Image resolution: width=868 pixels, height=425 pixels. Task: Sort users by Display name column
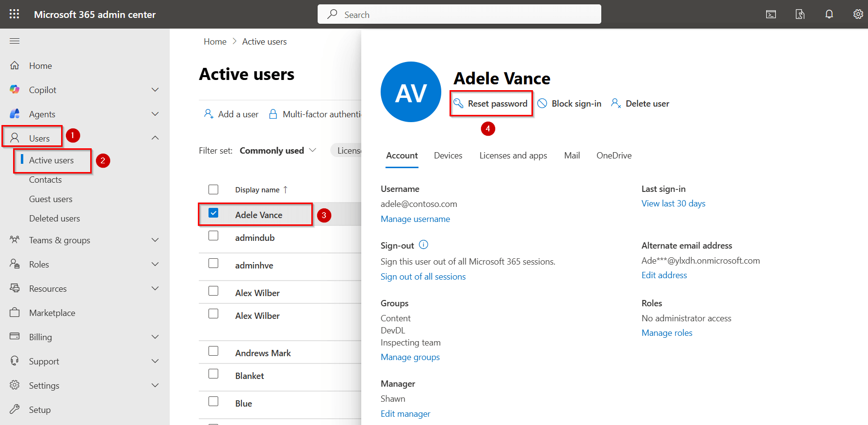tap(257, 190)
